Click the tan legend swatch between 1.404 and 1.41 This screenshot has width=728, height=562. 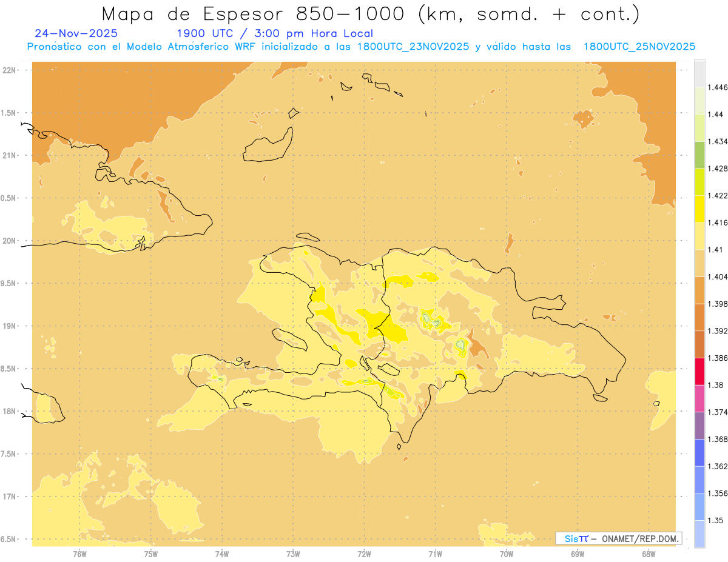(x=699, y=263)
